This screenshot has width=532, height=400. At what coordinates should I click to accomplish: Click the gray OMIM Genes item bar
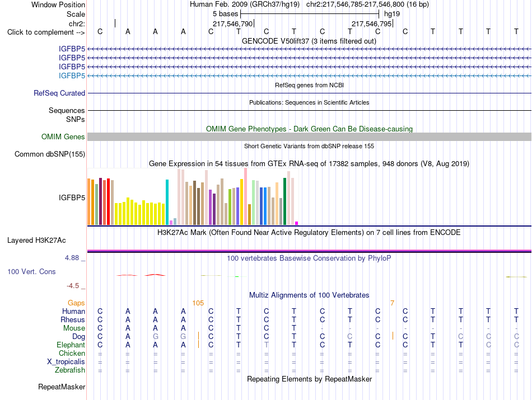(309, 137)
